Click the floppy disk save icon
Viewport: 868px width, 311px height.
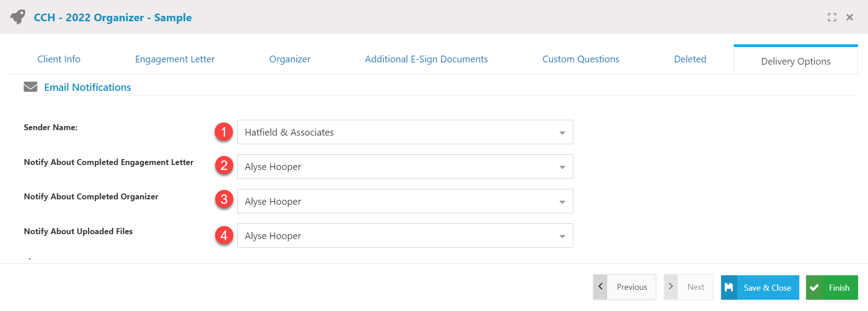coord(729,287)
